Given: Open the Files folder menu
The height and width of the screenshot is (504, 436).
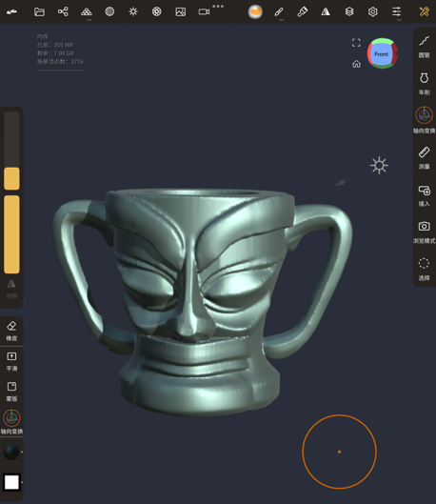Looking at the screenshot, I should (39, 11).
